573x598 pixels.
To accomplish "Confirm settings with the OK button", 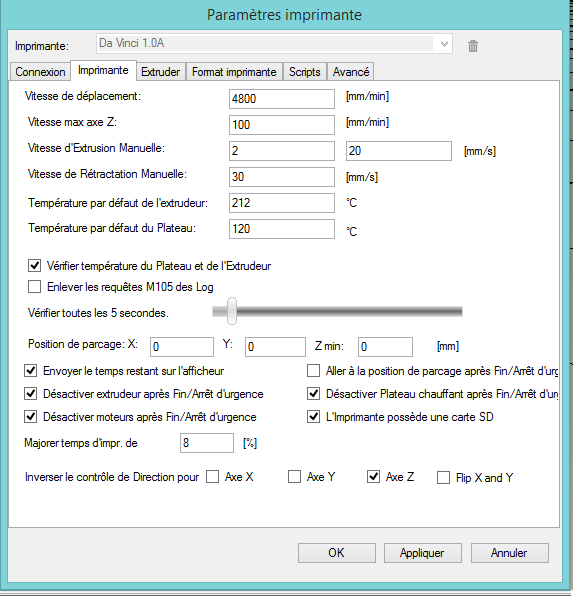I will (336, 553).
